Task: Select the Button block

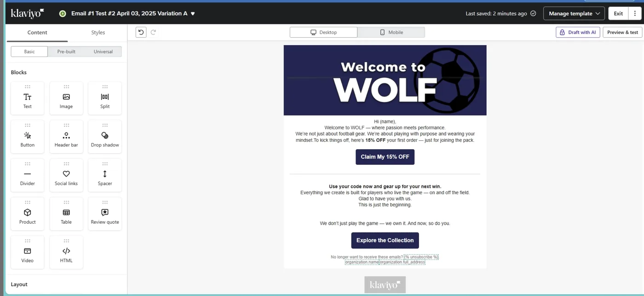Action: [x=28, y=137]
